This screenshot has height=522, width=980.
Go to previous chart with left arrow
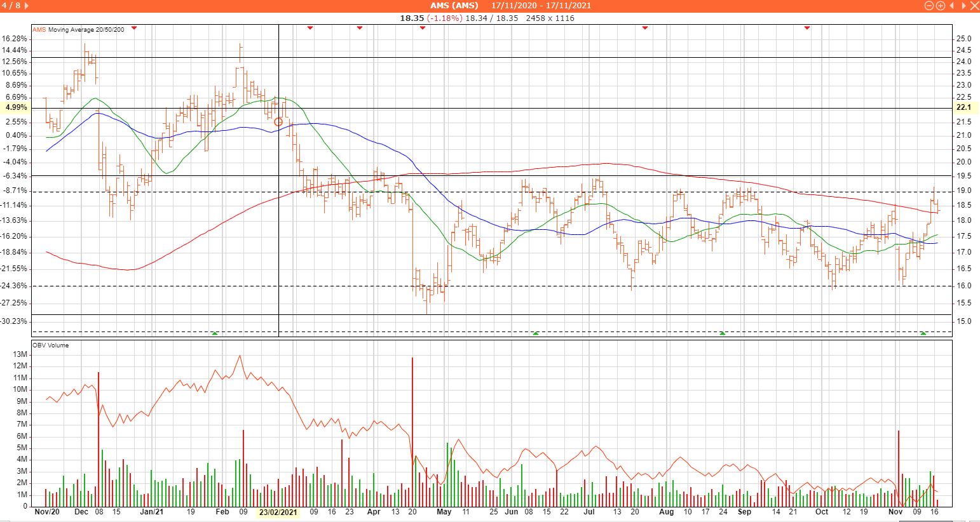click(x=952, y=6)
